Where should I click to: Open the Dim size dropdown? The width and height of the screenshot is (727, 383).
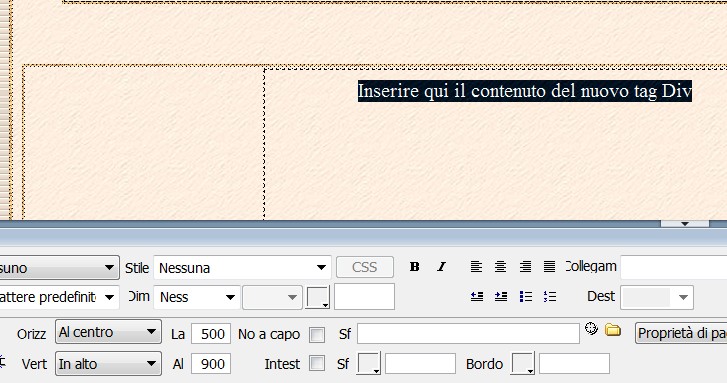click(x=197, y=297)
